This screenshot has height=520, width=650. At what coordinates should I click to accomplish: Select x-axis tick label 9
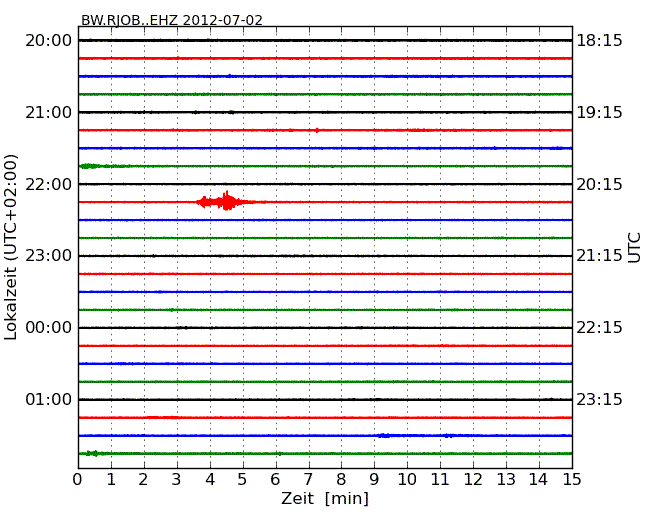pos(374,479)
